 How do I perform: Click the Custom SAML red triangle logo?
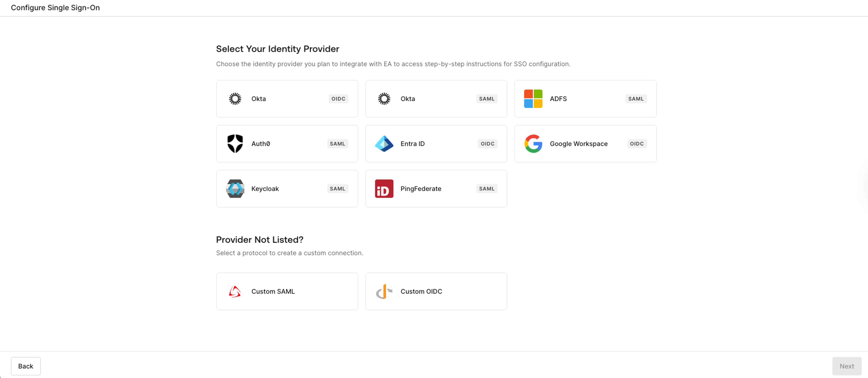coord(235,291)
